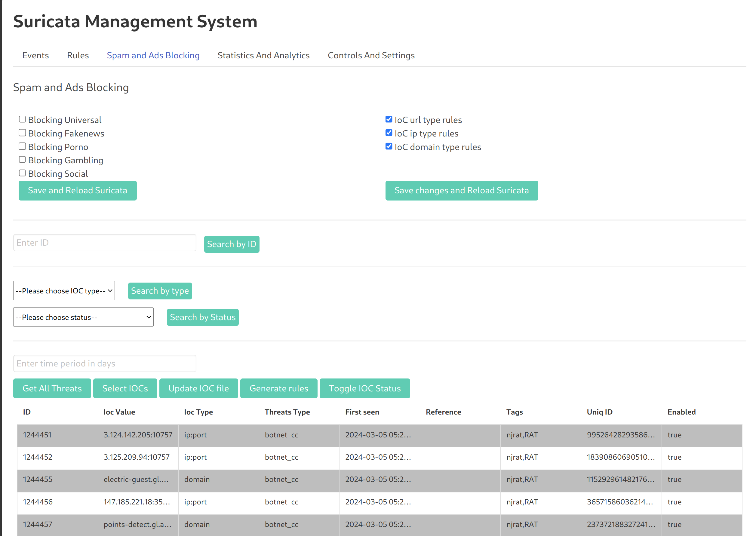Viewport: 756px width, 536px height.
Task: Check the Blocking Porno option
Action: [x=22, y=146]
